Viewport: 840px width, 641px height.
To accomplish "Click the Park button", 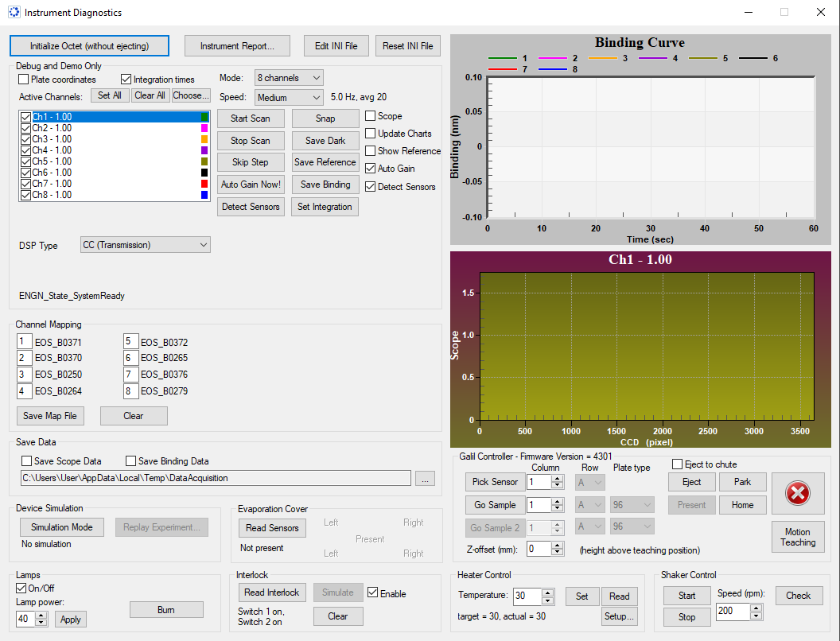I will click(742, 482).
